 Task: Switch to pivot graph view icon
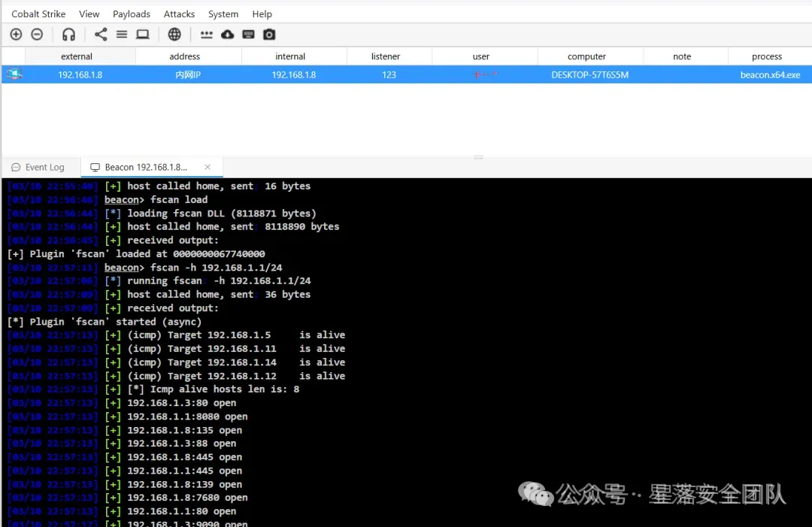coord(101,34)
